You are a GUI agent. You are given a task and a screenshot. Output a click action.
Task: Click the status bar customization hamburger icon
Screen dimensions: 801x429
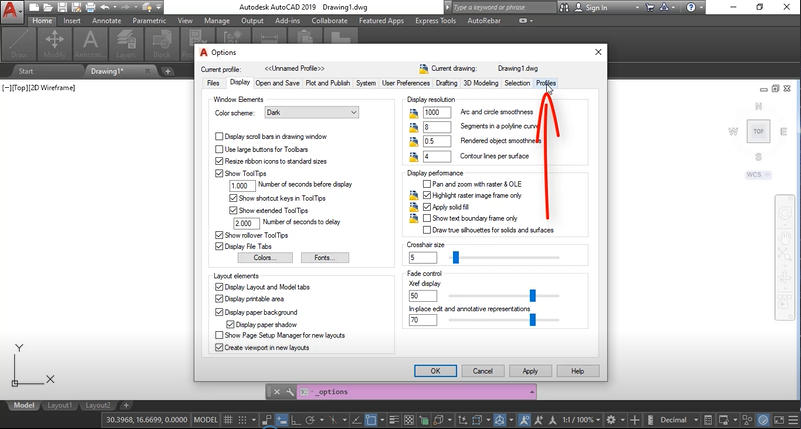click(x=792, y=420)
